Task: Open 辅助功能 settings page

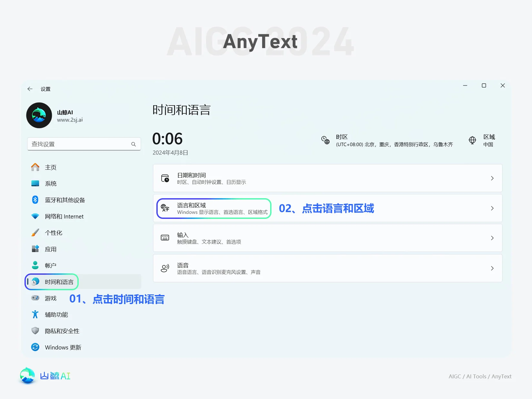Action: [x=84, y=314]
